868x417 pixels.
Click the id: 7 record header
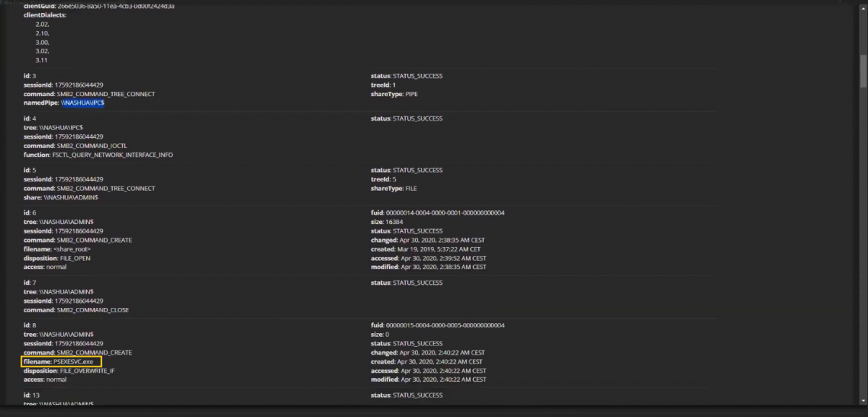pyautogui.click(x=30, y=283)
